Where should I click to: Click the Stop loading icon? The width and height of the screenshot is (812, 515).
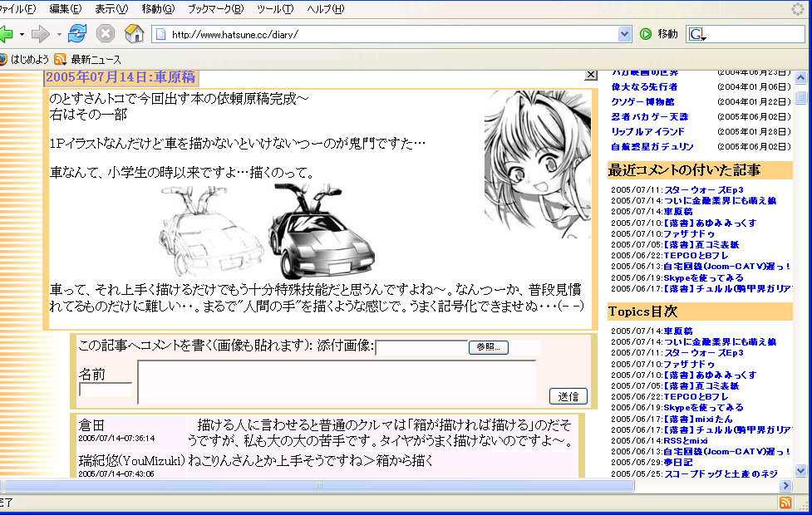(x=105, y=34)
